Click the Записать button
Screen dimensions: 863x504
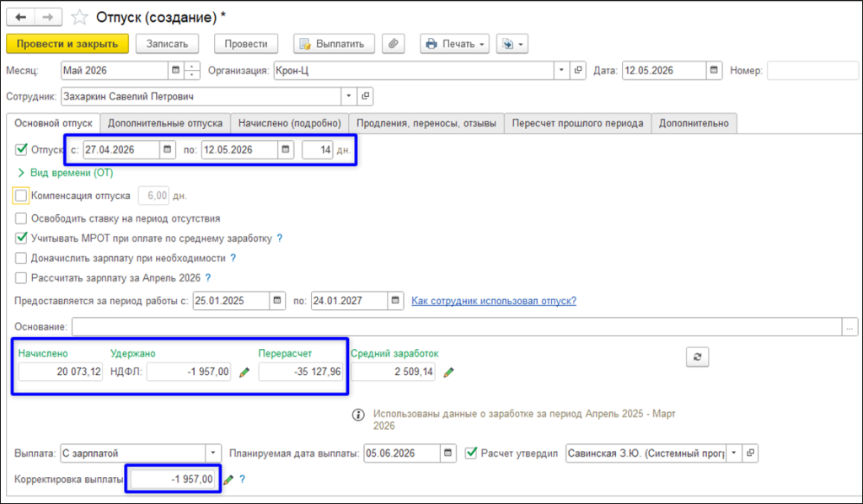[x=168, y=44]
